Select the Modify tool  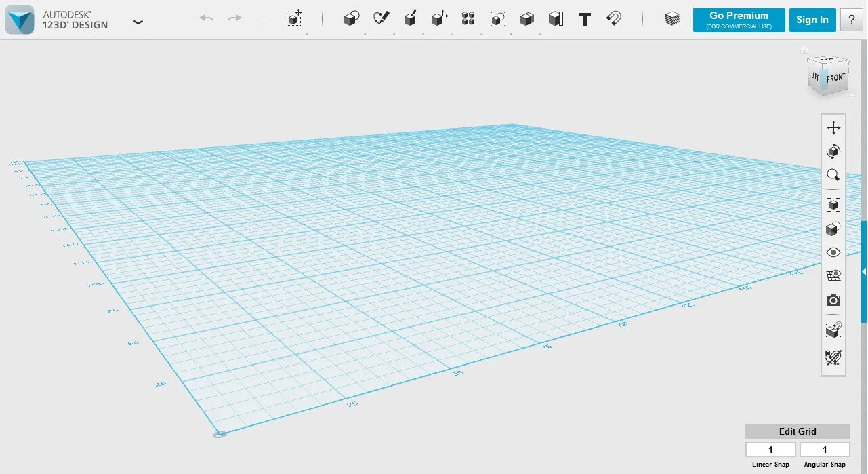(x=439, y=18)
